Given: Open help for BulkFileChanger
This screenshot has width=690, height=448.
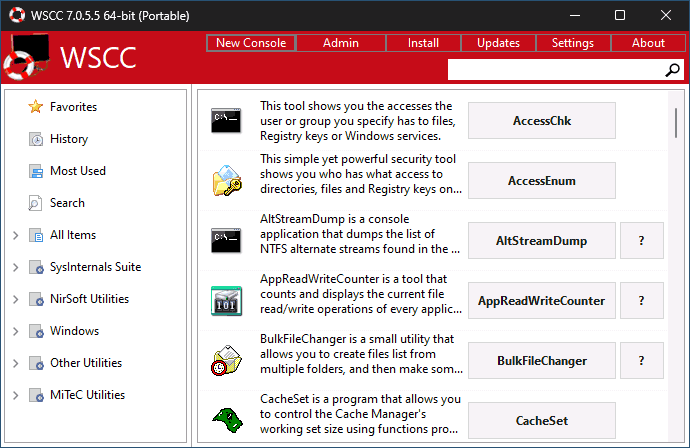Looking at the screenshot, I should click(x=642, y=360).
